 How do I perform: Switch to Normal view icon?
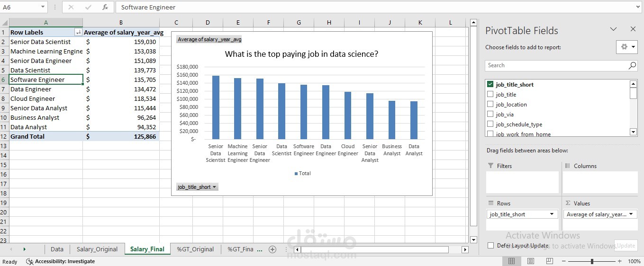[511, 261]
